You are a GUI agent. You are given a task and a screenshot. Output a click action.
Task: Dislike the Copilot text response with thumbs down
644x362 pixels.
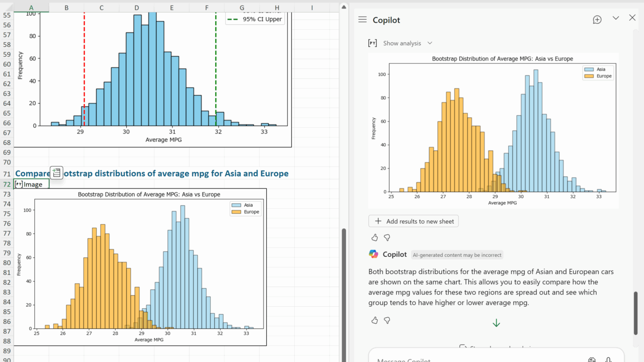(x=387, y=320)
